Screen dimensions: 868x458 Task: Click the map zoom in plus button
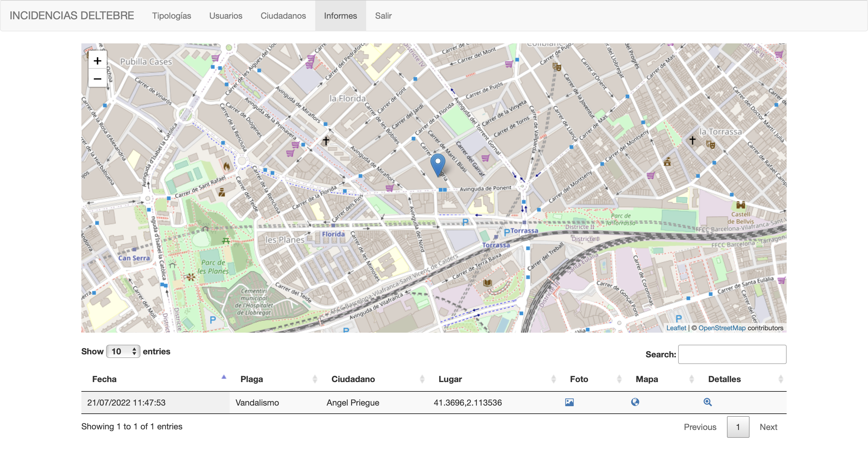coord(97,61)
